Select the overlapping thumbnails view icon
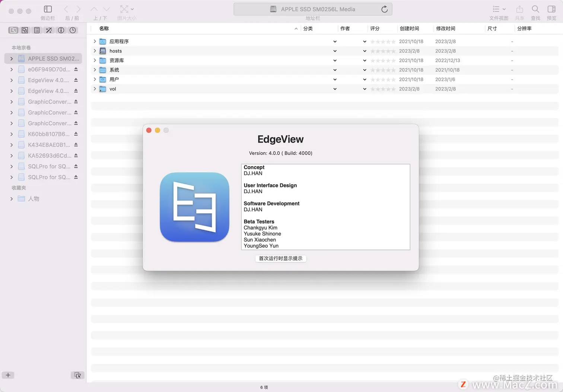The height and width of the screenshot is (392, 563). click(25, 30)
